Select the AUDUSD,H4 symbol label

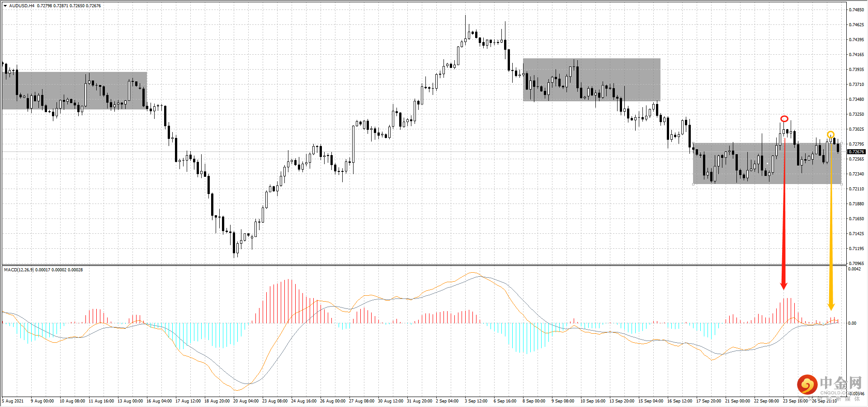(x=21, y=5)
